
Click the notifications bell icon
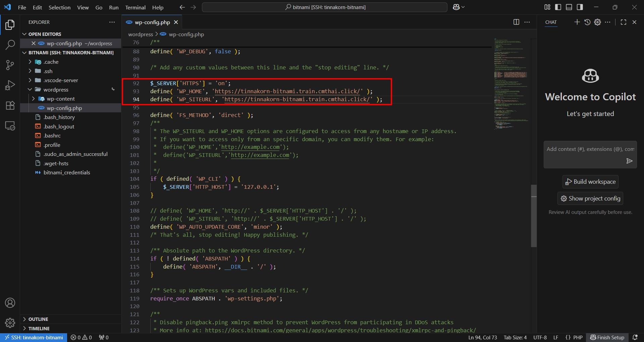pyautogui.click(x=635, y=337)
